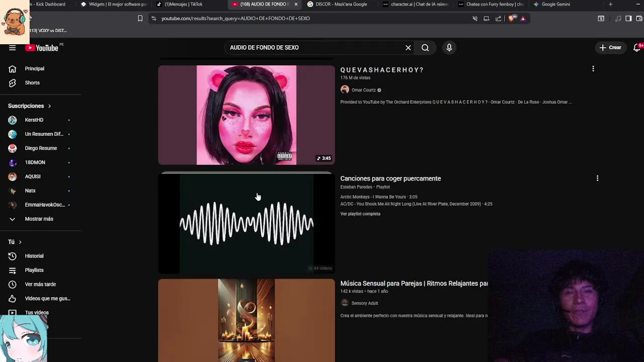Open the YouTube hamburger guide menu
Screen dimensions: 644x362
(12, 48)
